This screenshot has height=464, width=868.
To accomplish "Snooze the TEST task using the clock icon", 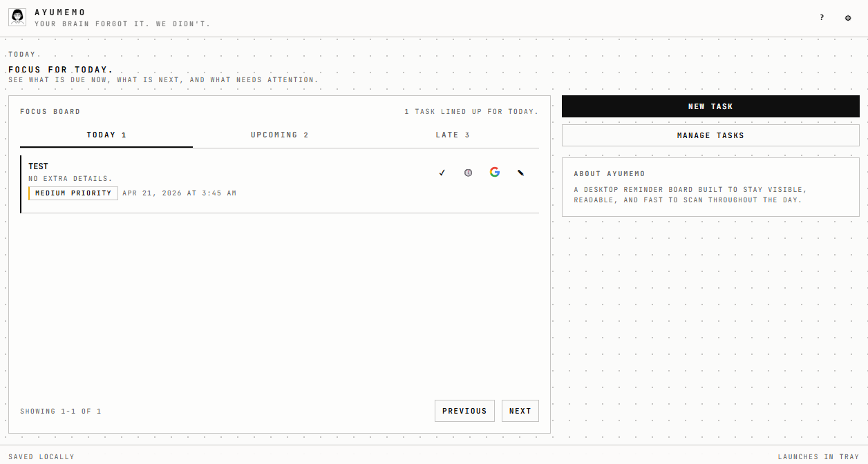I will pyautogui.click(x=469, y=173).
